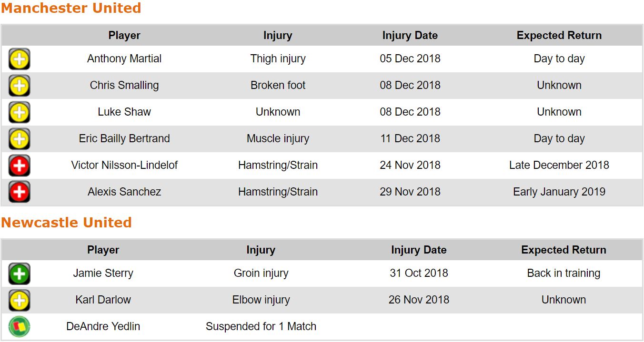Click Luke Shaw's yellow status icon
This screenshot has width=644, height=342.
pyautogui.click(x=19, y=112)
